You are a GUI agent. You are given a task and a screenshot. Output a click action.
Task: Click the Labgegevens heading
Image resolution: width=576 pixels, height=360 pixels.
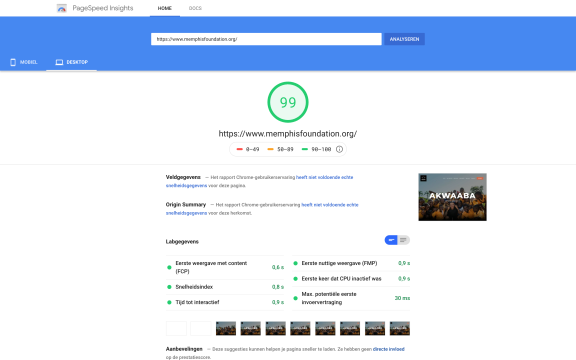click(x=182, y=241)
